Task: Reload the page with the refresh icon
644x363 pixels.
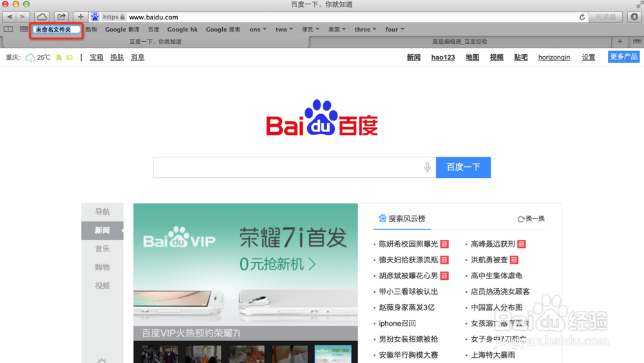Action: click(582, 17)
